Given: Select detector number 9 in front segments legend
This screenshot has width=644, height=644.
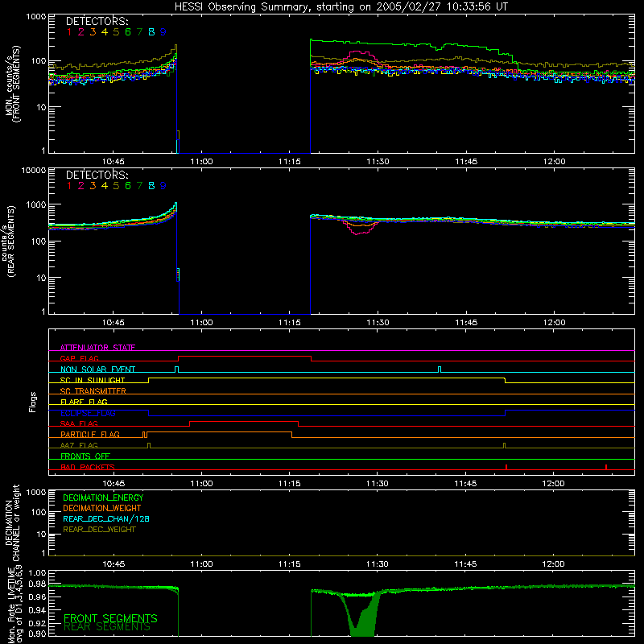Looking at the screenshot, I should coord(163,32).
